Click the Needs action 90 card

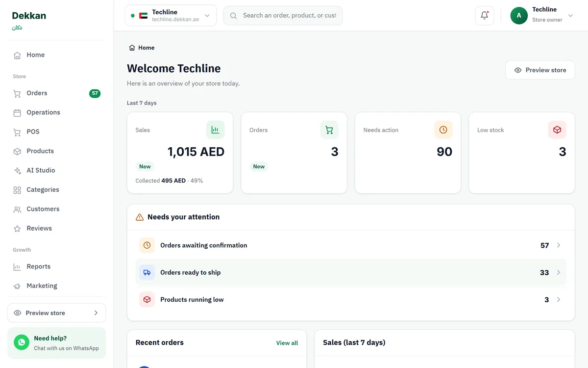point(408,153)
